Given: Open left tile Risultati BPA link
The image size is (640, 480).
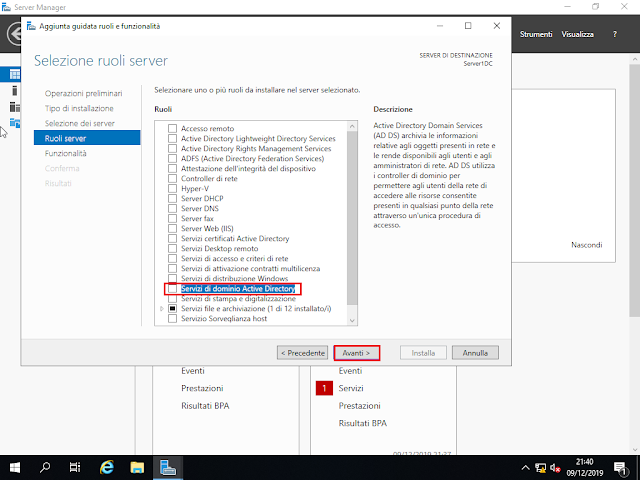Looking at the screenshot, I should click(x=205, y=406).
